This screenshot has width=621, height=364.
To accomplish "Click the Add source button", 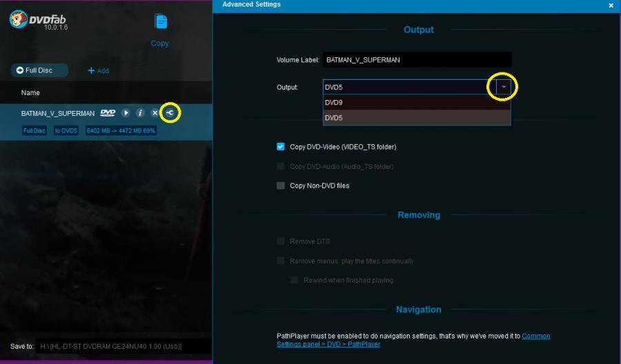I will 98,71.
